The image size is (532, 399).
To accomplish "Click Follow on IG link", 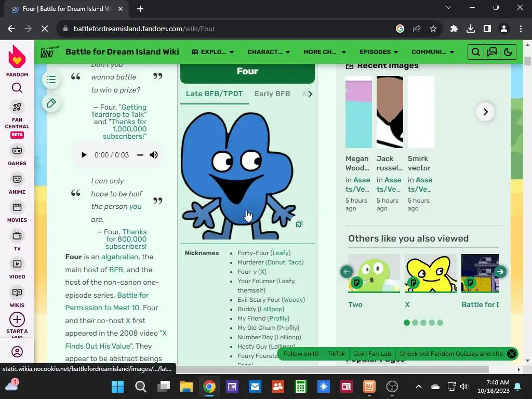I will (x=301, y=354).
